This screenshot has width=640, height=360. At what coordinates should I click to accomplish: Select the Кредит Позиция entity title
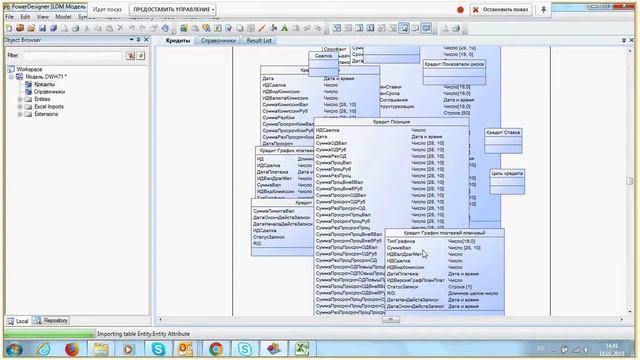[x=391, y=122]
